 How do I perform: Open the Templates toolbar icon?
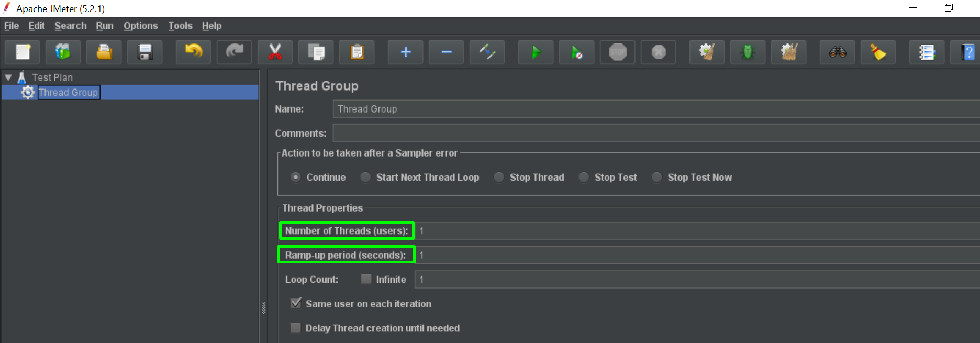63,52
